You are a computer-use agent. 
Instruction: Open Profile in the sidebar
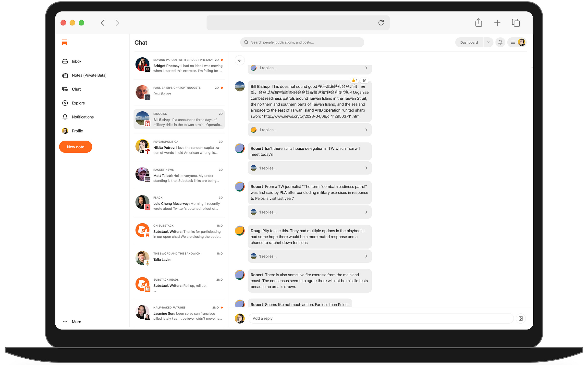coord(73,131)
